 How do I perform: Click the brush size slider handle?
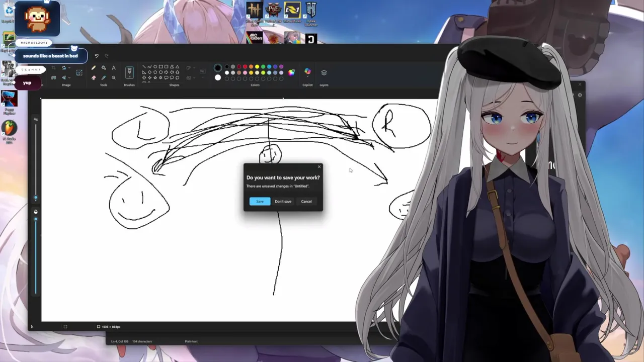[x=35, y=198]
